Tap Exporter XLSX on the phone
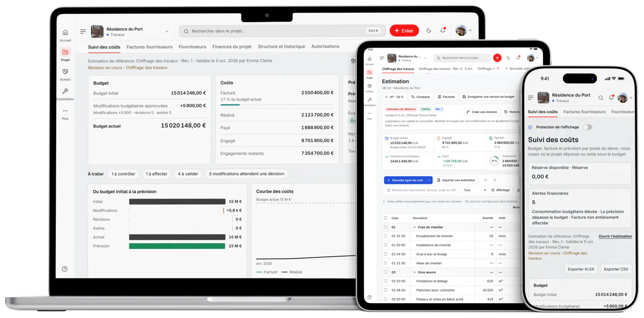 (x=580, y=269)
